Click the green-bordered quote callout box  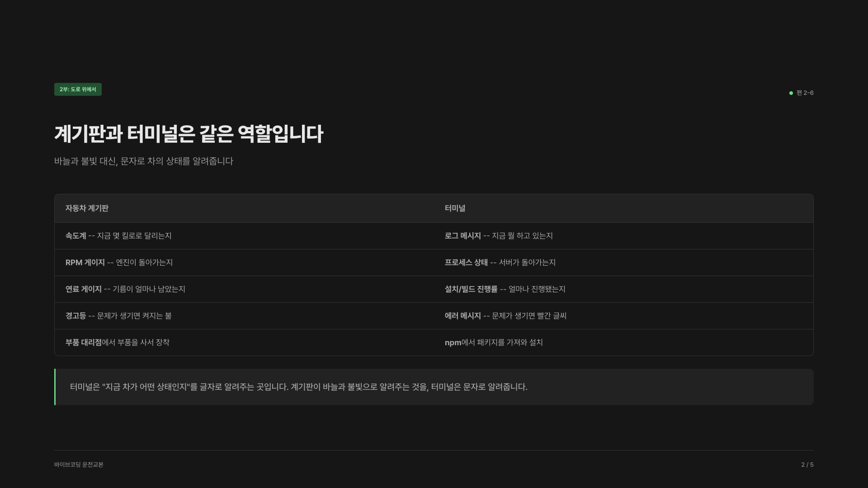coord(434,387)
